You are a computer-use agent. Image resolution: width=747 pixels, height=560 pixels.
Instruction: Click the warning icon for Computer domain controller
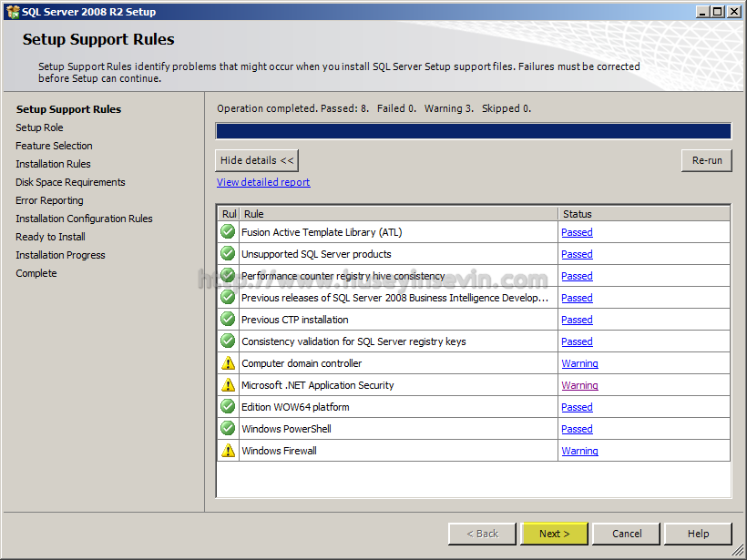click(x=228, y=363)
